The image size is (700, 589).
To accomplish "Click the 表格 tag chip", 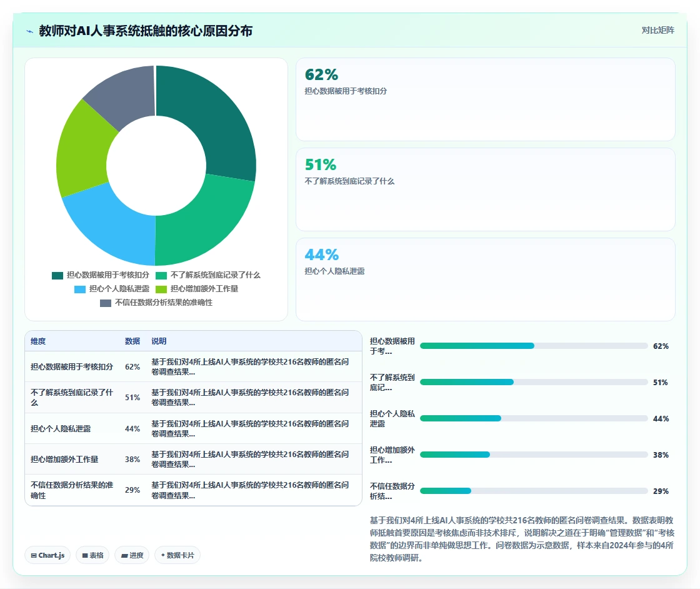I will coord(92,555).
